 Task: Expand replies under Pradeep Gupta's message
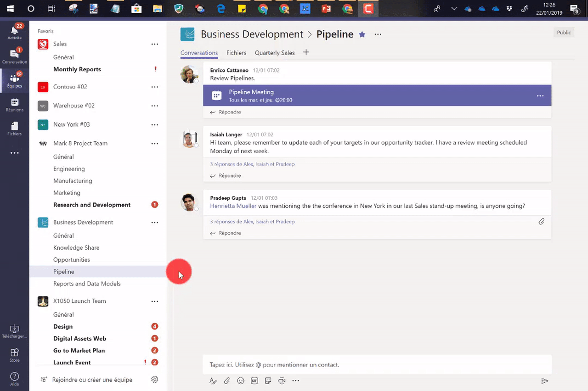coord(252,221)
